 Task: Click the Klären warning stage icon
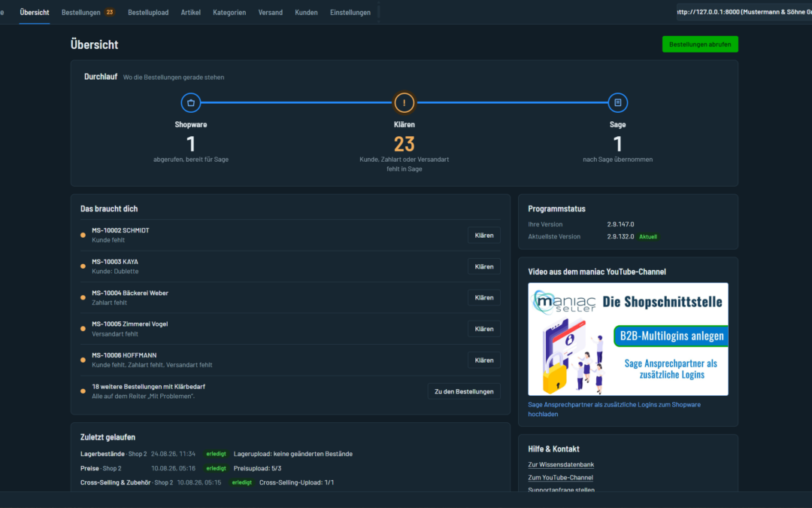pyautogui.click(x=404, y=102)
